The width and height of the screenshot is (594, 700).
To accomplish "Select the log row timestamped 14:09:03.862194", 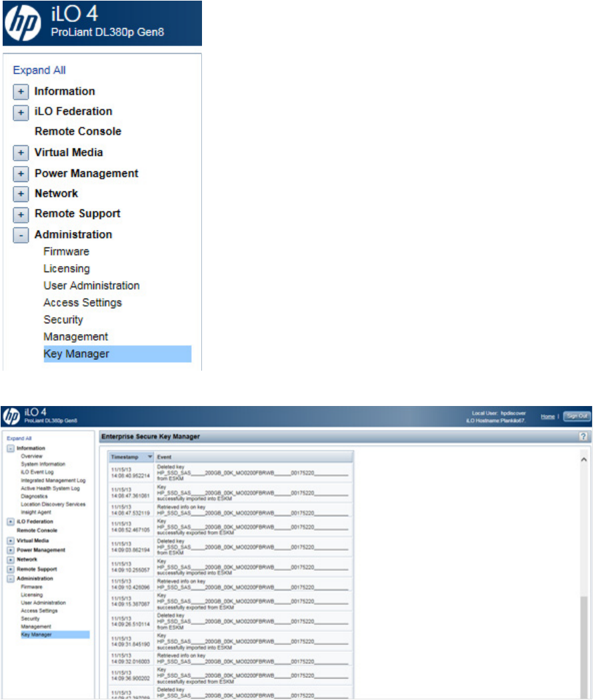I will (x=231, y=547).
